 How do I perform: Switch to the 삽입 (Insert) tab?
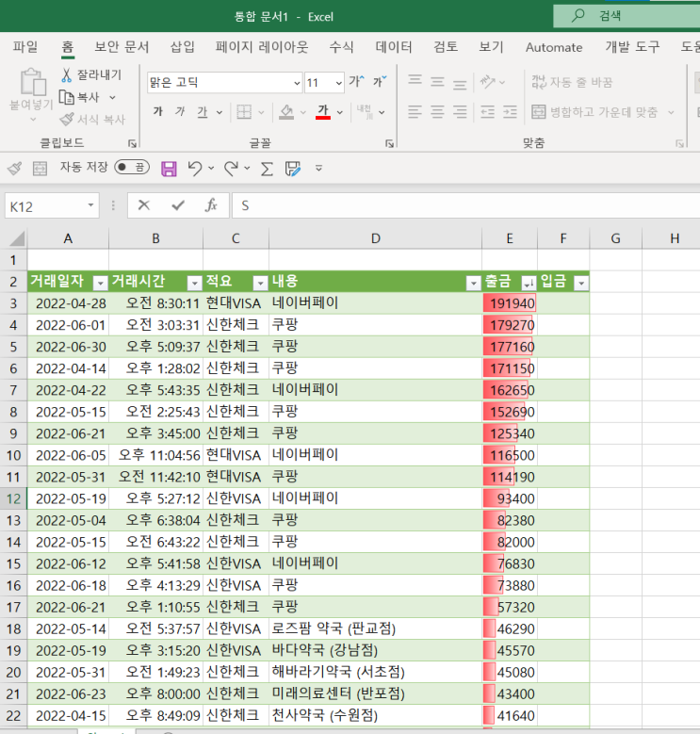(182, 47)
